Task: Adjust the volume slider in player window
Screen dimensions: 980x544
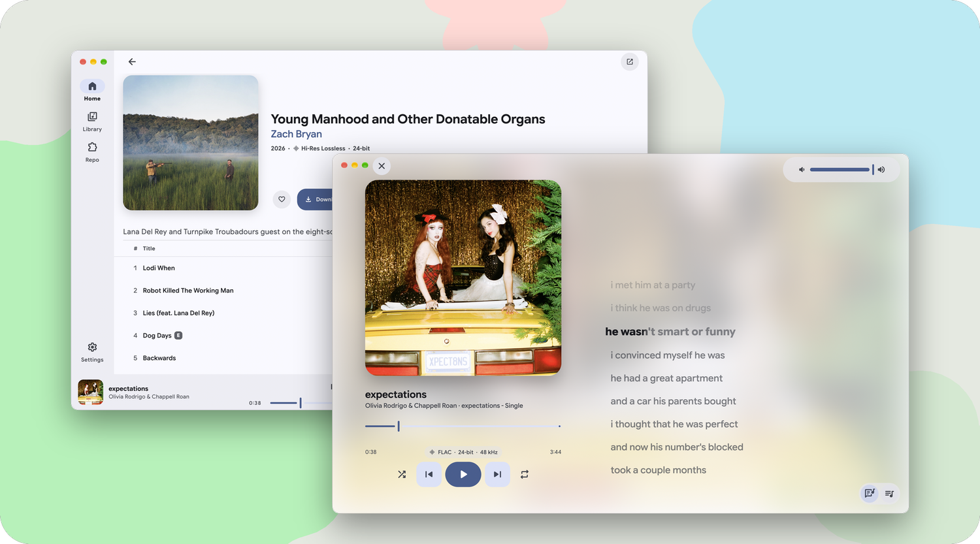Action: (x=841, y=170)
